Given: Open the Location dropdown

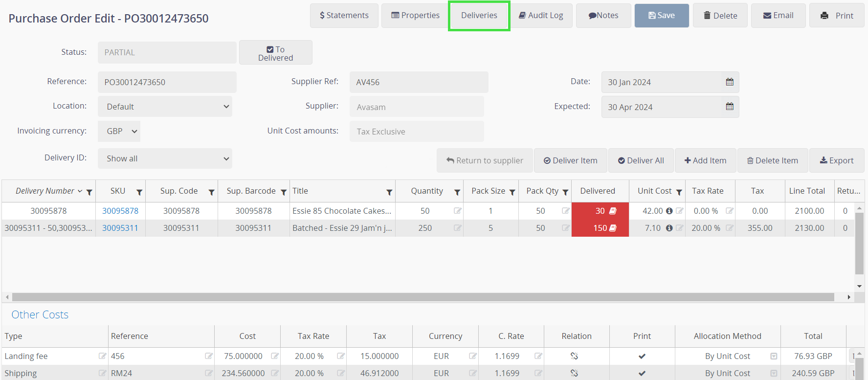Looking at the screenshot, I should click(x=165, y=107).
